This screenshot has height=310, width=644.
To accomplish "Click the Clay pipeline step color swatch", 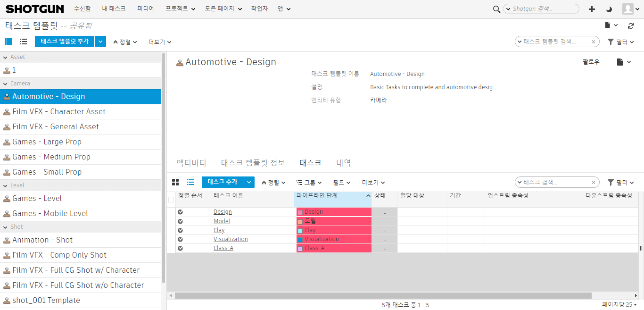I will (x=300, y=231).
